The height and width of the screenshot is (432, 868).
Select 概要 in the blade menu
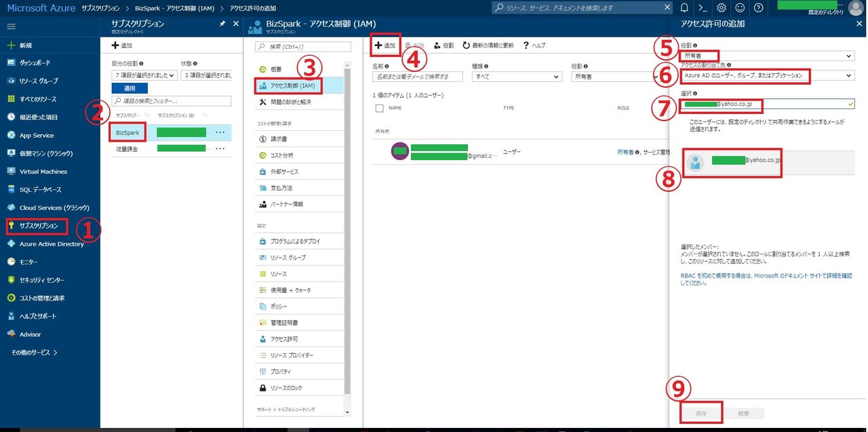299,70
